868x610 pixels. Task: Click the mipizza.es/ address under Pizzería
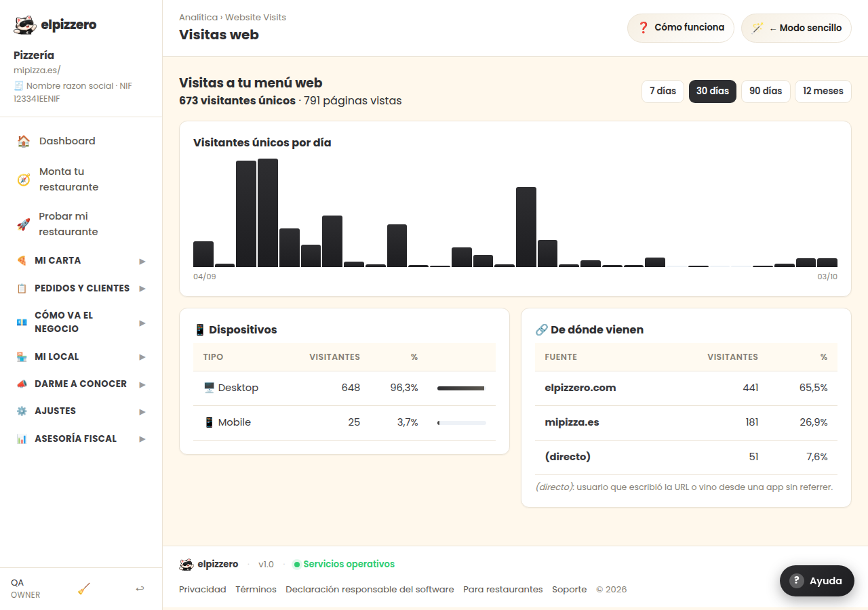(37, 70)
